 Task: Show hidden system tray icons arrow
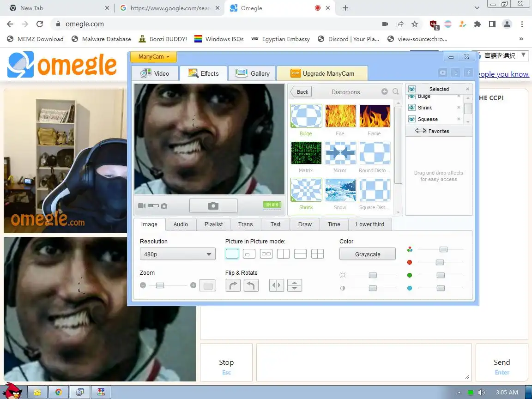click(x=459, y=393)
